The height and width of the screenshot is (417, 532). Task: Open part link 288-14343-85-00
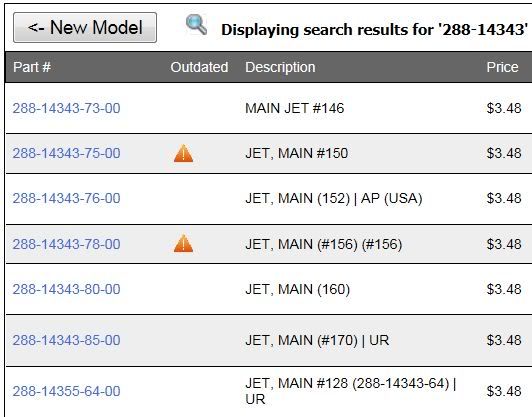coord(66,340)
